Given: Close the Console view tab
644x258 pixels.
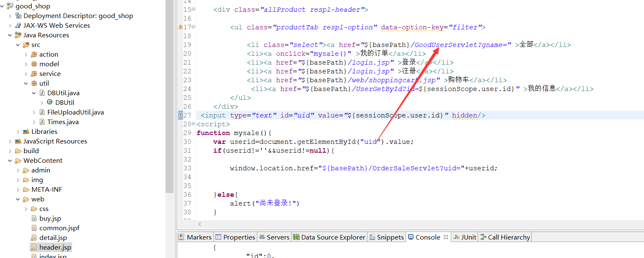Looking at the screenshot, I should click(446, 237).
